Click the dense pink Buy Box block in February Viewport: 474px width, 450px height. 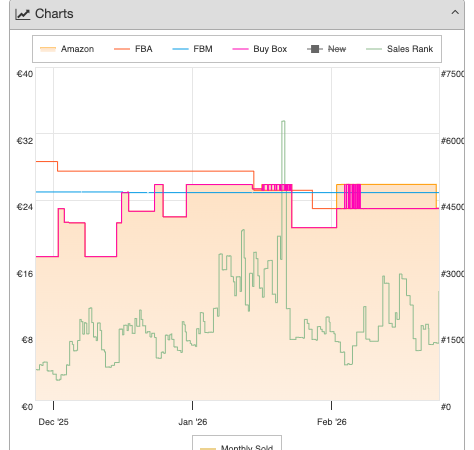pyautogui.click(x=352, y=196)
